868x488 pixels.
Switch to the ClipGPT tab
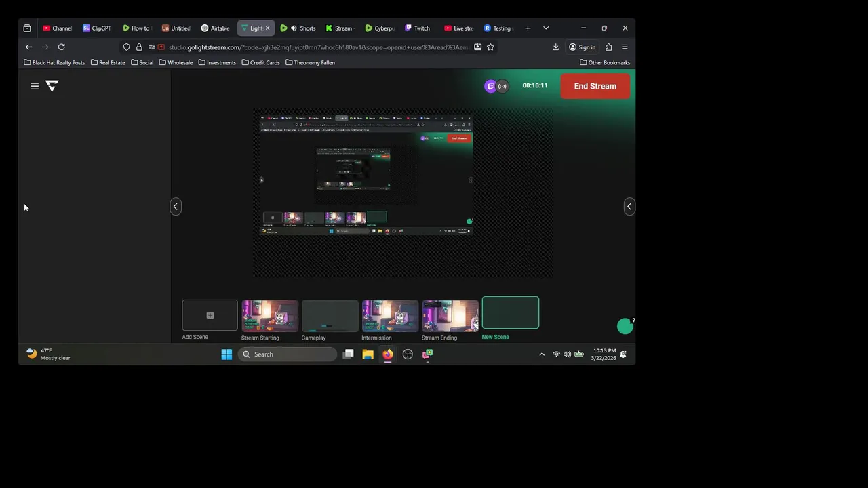coord(97,28)
